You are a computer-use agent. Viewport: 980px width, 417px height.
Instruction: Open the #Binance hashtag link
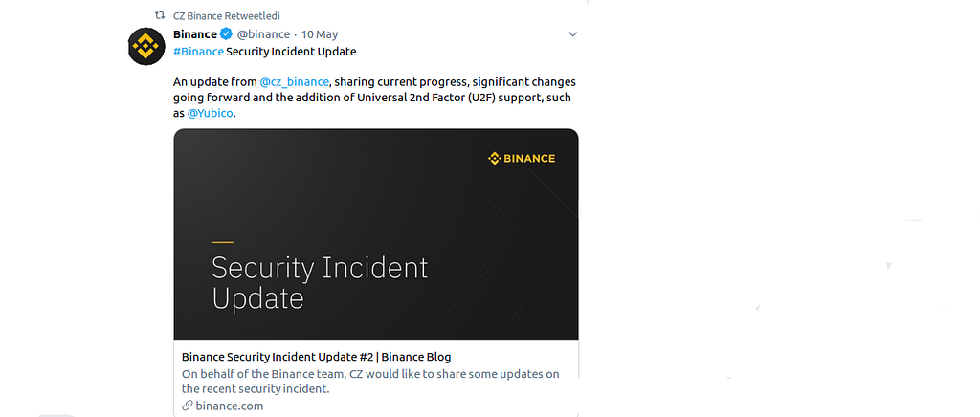(198, 52)
